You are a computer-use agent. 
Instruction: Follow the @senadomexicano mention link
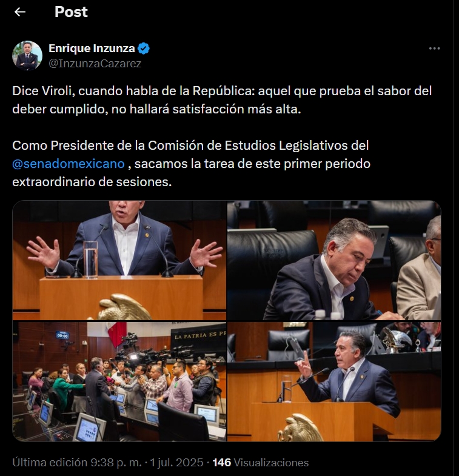pyautogui.click(x=69, y=164)
